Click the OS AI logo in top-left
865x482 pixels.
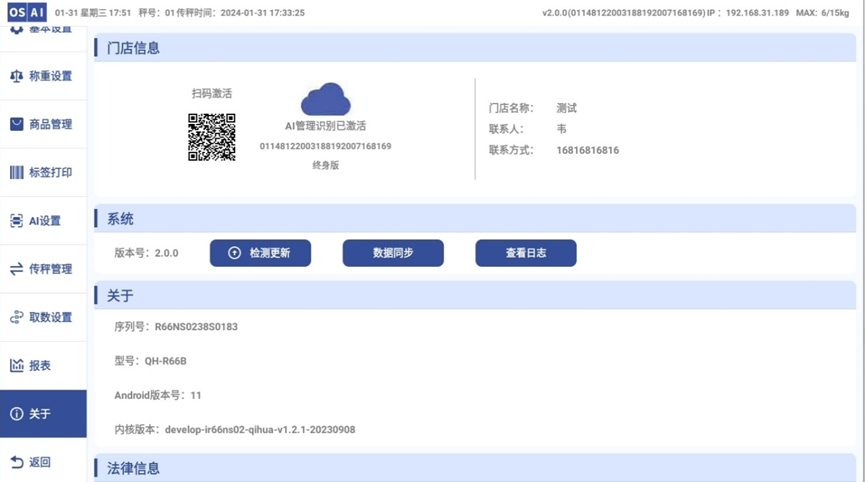[x=27, y=13]
